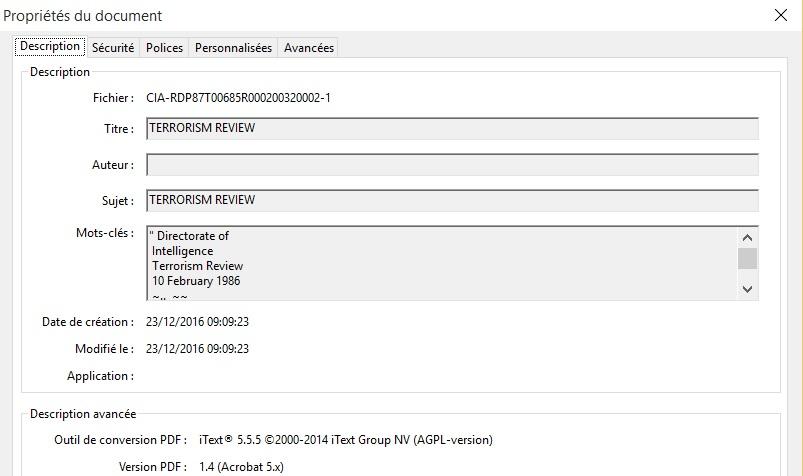Close the Propriétés du document dialog
The image size is (803, 476).
tap(780, 15)
